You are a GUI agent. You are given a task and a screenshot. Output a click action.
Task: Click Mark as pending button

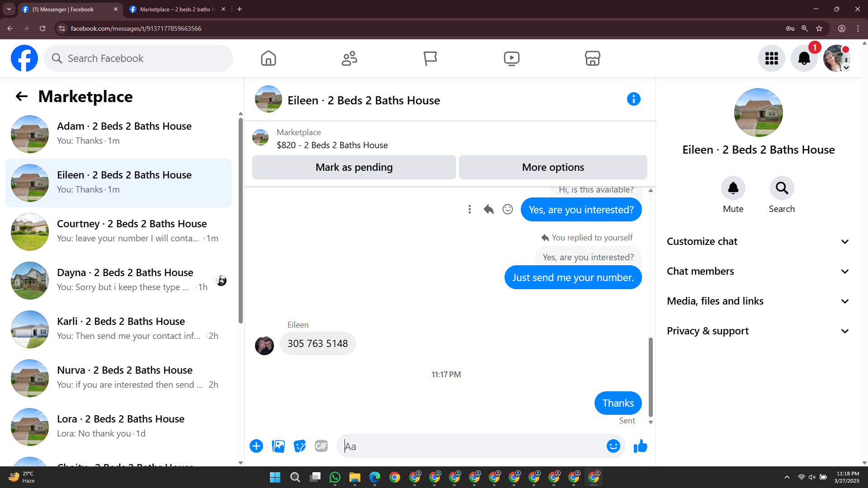pos(354,167)
